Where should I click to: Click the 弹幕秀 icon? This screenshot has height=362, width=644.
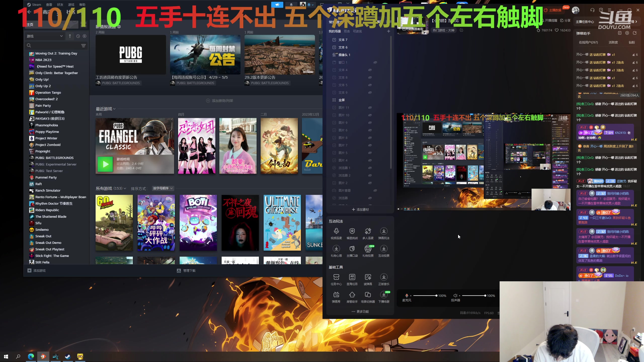tap(336, 295)
